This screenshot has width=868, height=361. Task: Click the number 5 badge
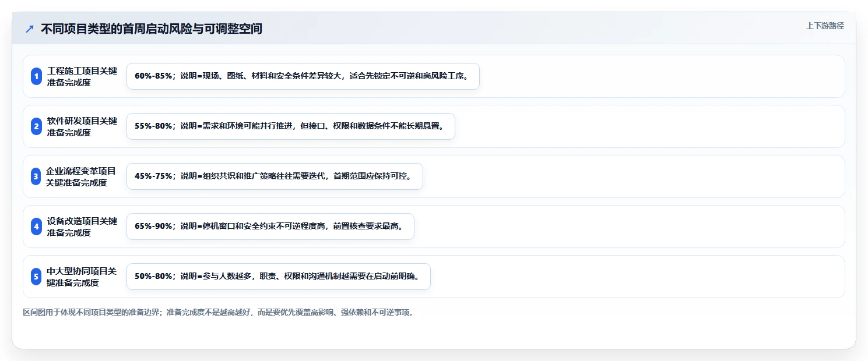coord(36,277)
